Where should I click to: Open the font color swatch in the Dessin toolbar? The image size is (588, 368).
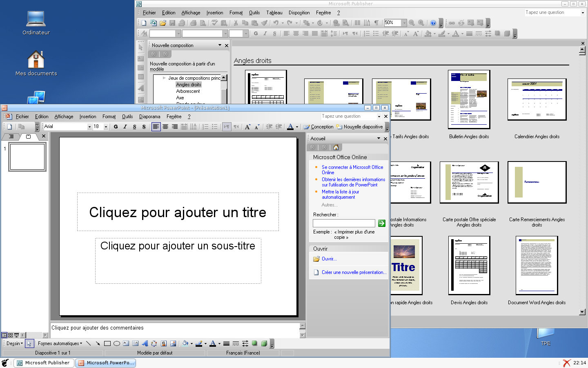[x=212, y=343]
